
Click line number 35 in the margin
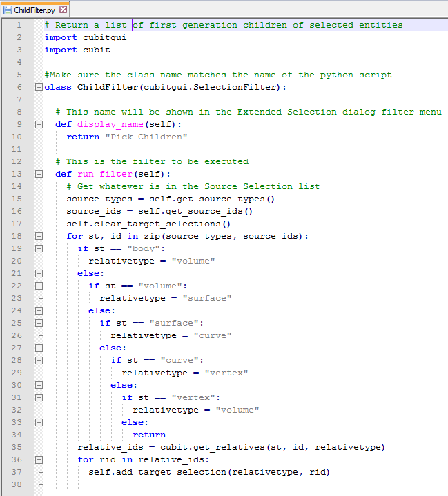[17, 447]
